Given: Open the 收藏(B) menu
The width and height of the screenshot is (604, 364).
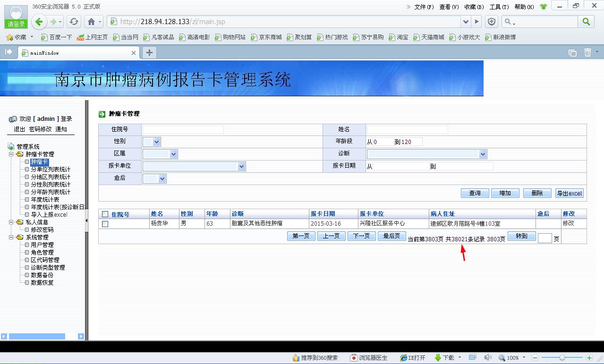Looking at the screenshot, I should [474, 7].
